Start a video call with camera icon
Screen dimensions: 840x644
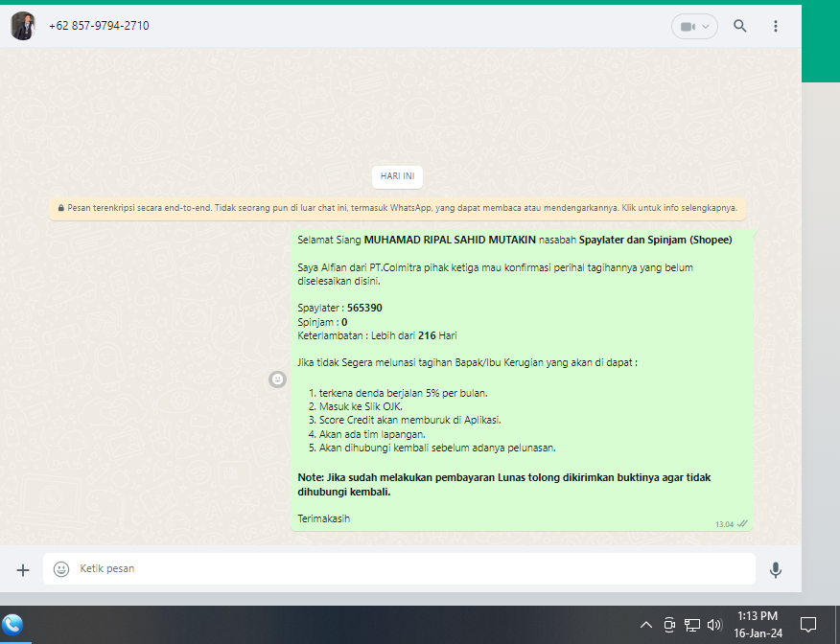pos(688,26)
